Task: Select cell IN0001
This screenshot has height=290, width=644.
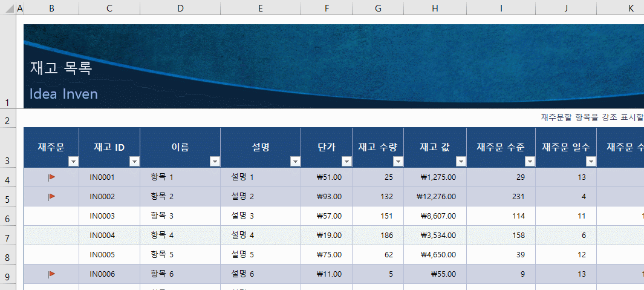Action: (x=109, y=177)
